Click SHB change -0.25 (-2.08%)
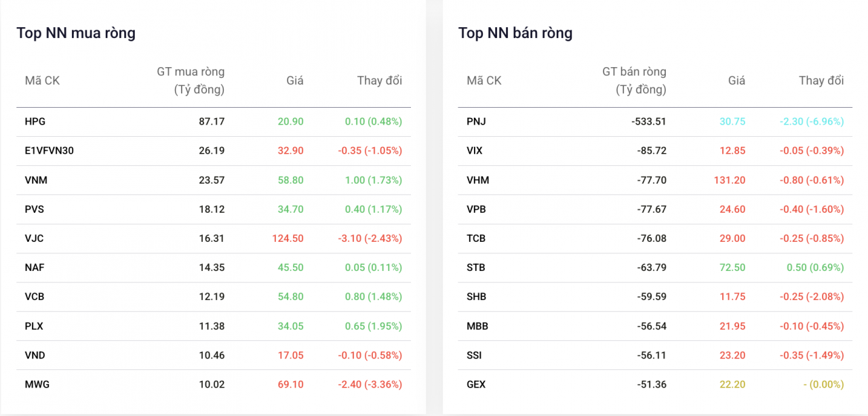Image resolution: width=868 pixels, height=416 pixels. click(x=812, y=297)
